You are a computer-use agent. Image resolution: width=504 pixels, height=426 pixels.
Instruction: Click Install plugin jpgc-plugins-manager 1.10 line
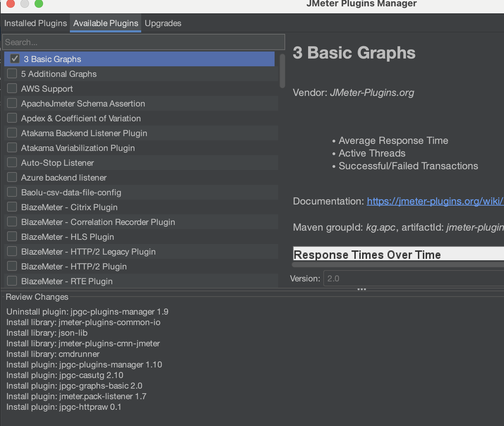[84, 365]
